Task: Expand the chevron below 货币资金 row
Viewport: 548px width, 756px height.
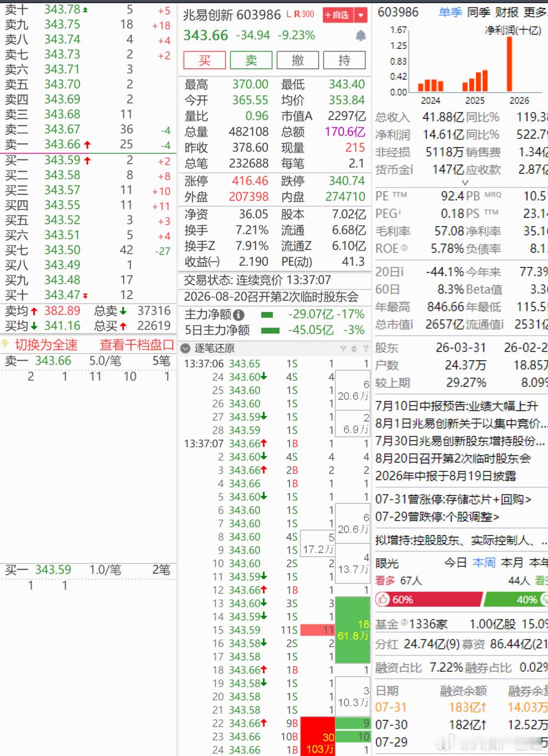Action: tap(465, 182)
